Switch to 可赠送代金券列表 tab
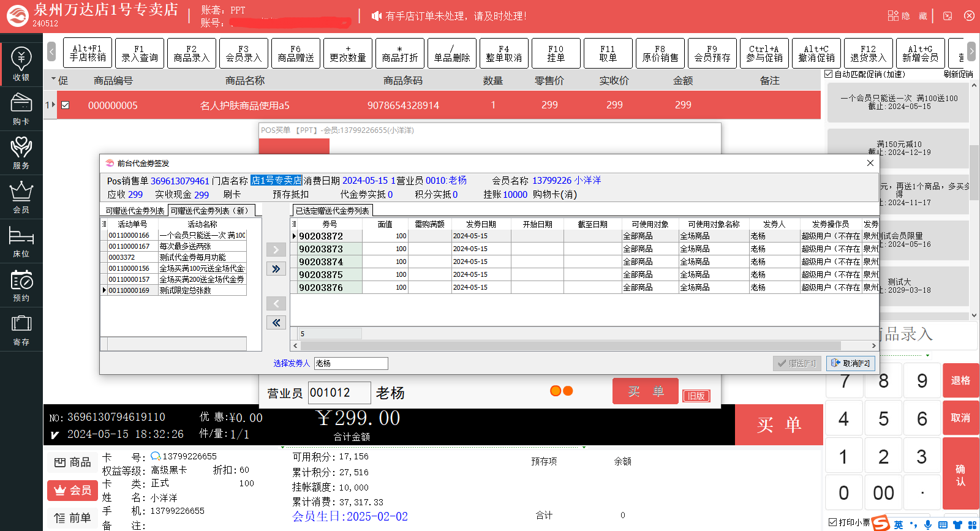This screenshot has width=980, height=531. [x=135, y=211]
